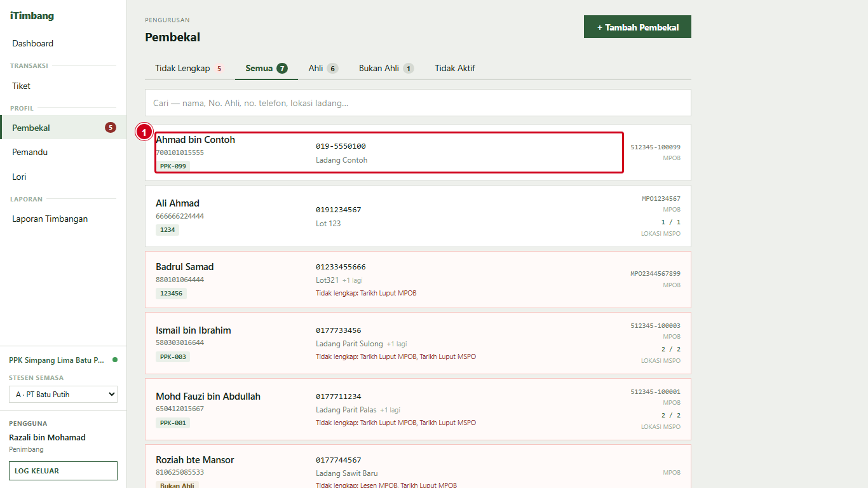The image size is (868, 488).
Task: Click the PPK-099 member badge
Action: (x=173, y=166)
